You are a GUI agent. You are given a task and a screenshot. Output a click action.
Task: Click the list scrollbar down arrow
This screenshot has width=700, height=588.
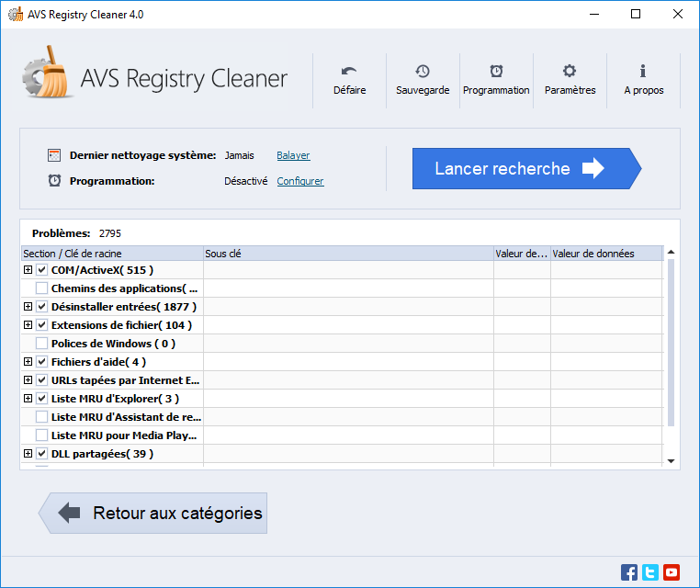point(671,461)
